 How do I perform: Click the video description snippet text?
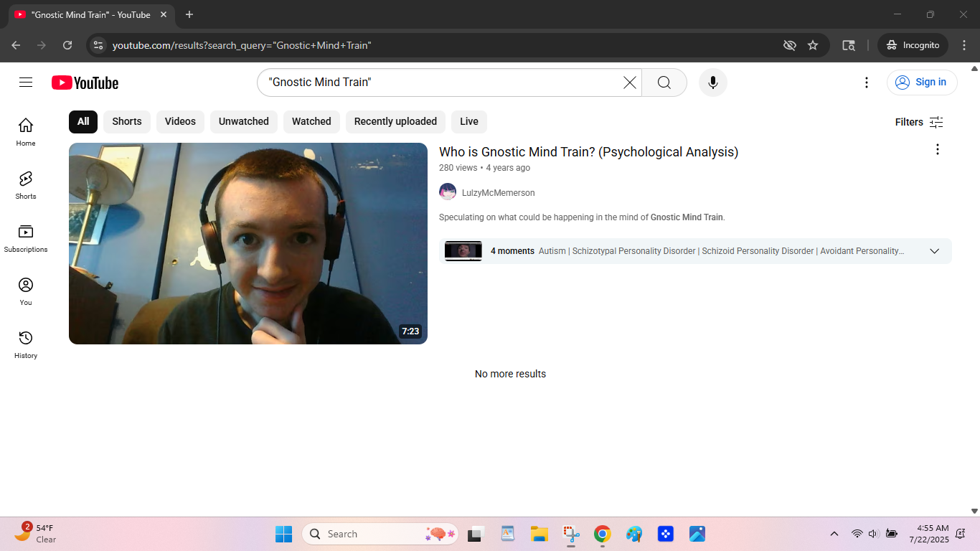click(582, 217)
